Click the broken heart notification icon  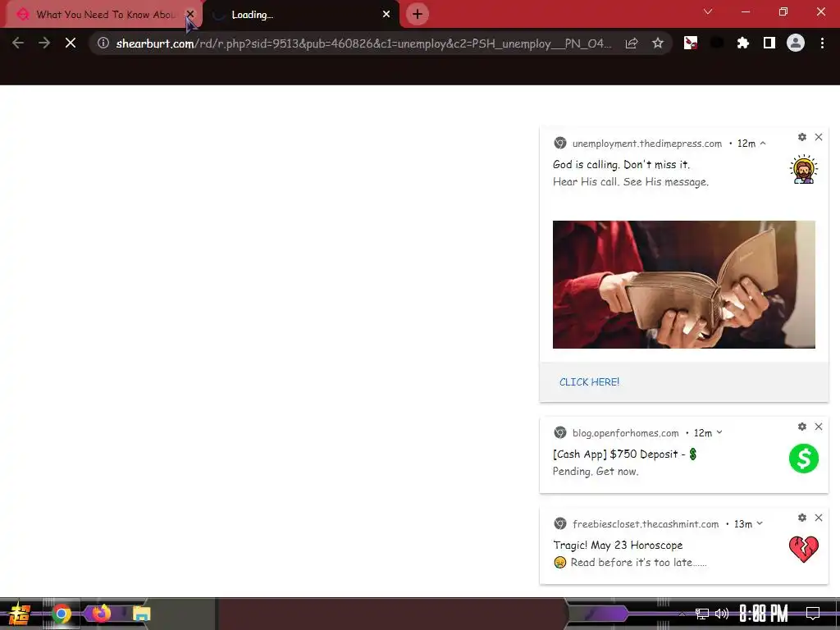tap(804, 550)
